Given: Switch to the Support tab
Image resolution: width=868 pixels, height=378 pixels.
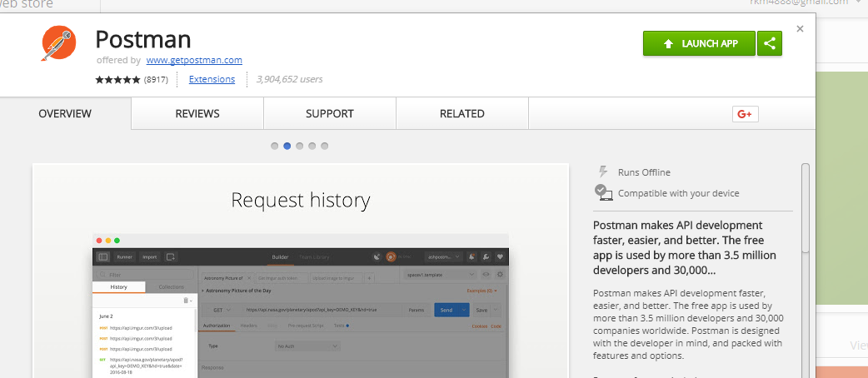Looking at the screenshot, I should pos(330,113).
